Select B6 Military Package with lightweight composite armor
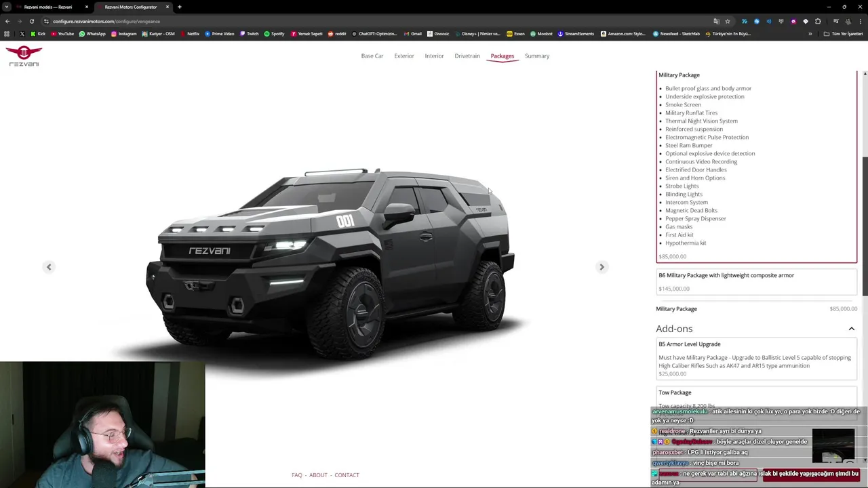The width and height of the screenshot is (868, 488). click(756, 281)
